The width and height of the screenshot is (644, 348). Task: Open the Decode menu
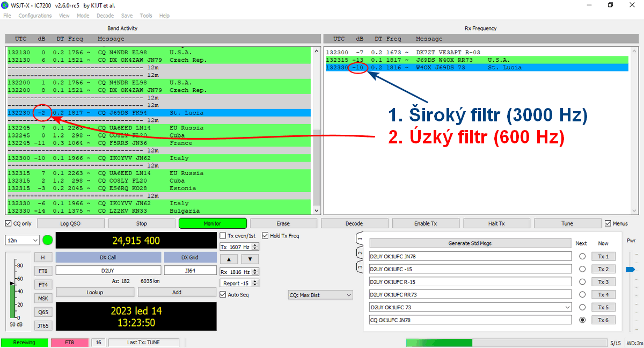point(105,16)
